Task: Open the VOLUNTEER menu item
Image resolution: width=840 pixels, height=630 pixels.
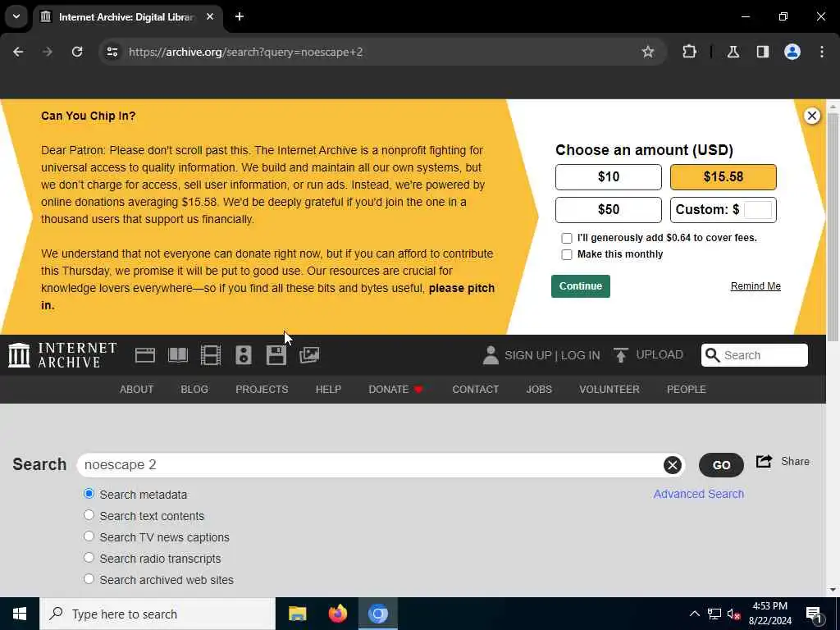Action: pyautogui.click(x=609, y=390)
